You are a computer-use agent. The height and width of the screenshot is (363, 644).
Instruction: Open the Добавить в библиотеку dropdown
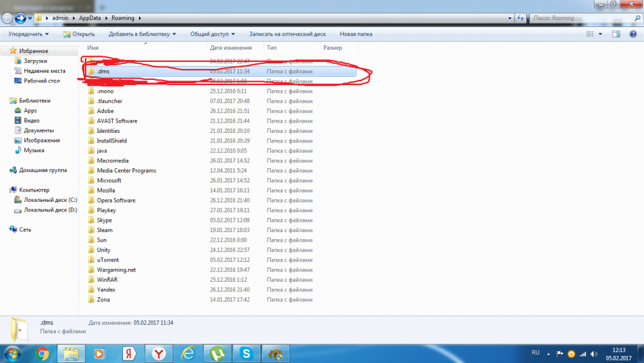pos(142,34)
